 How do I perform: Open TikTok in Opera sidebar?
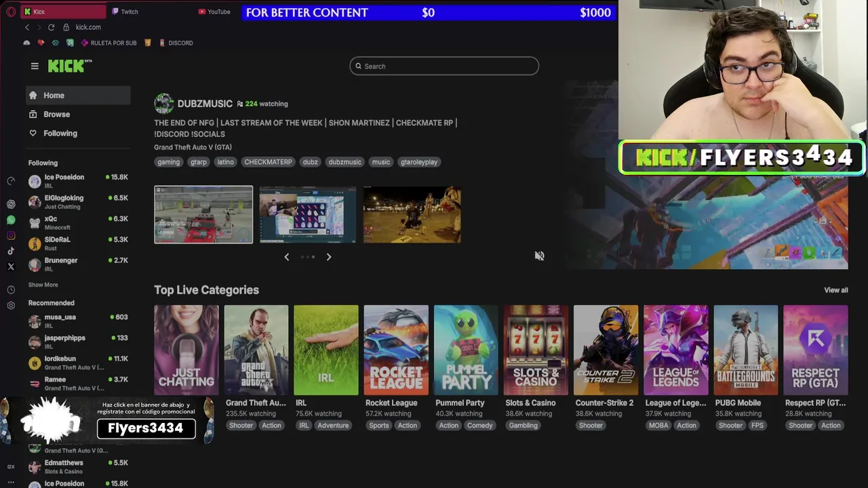[x=11, y=251]
